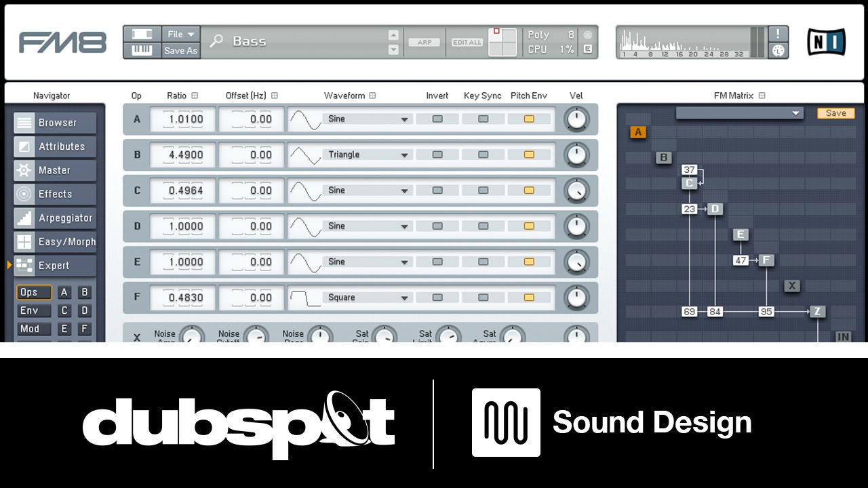Toggle Key Sync for operator A
This screenshot has width=868, height=488.
click(x=484, y=119)
